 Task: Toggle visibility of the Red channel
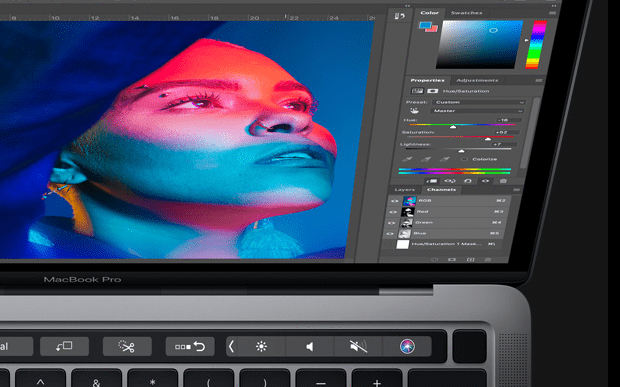393,212
